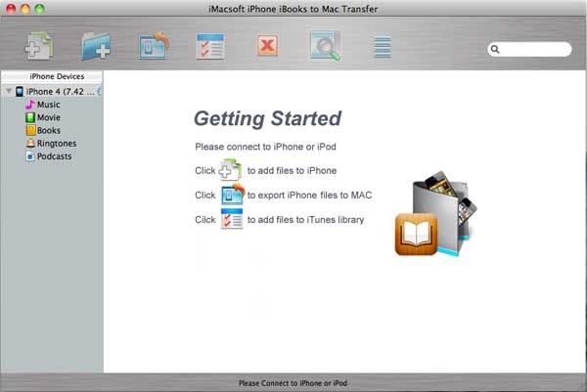The image size is (587, 392).
Task: Click the green zoom window button
Action: coord(39,9)
